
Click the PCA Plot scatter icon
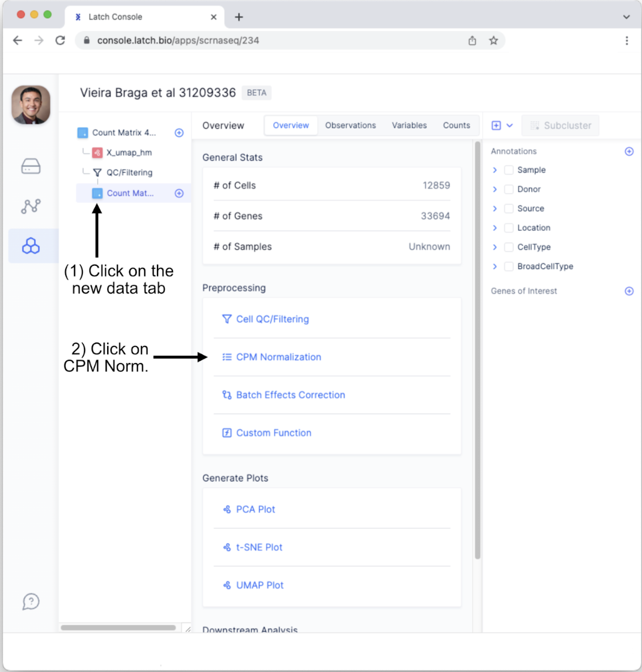pos(227,509)
